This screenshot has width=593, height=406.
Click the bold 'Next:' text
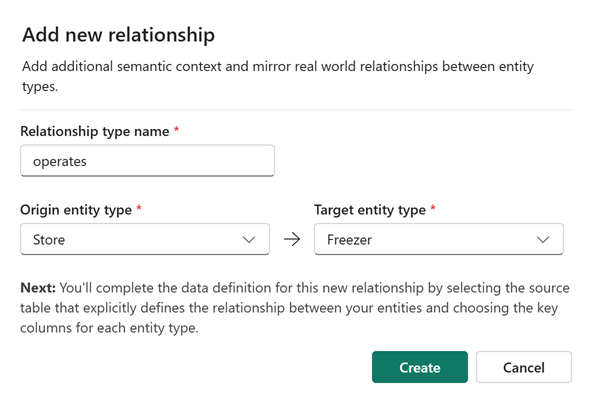point(38,288)
